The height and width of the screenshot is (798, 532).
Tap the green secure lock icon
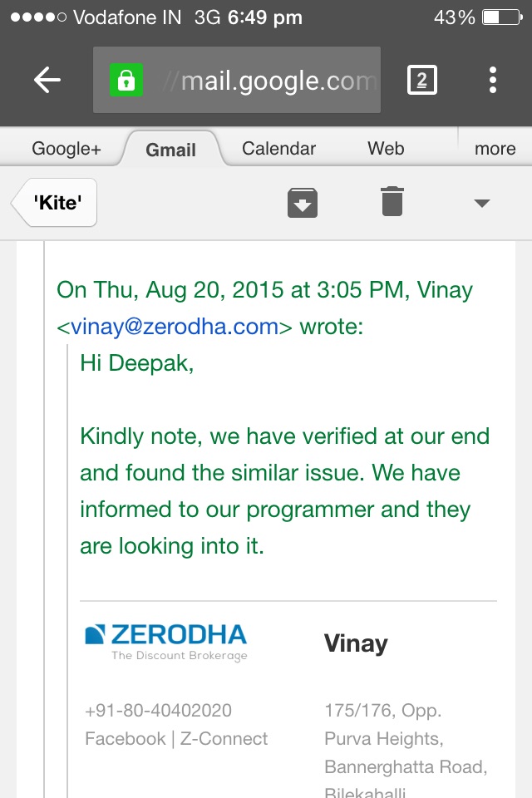[x=126, y=80]
